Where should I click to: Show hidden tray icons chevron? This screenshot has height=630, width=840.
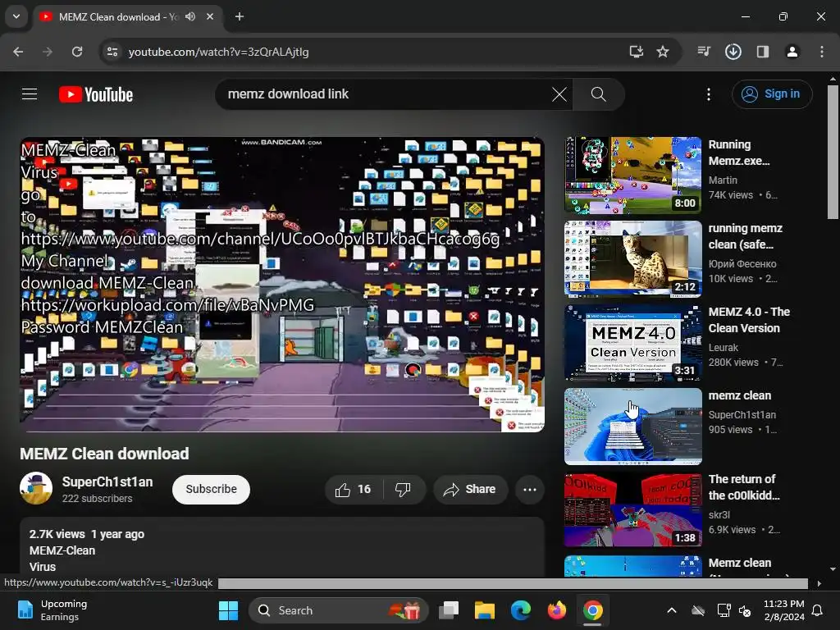[x=671, y=610]
